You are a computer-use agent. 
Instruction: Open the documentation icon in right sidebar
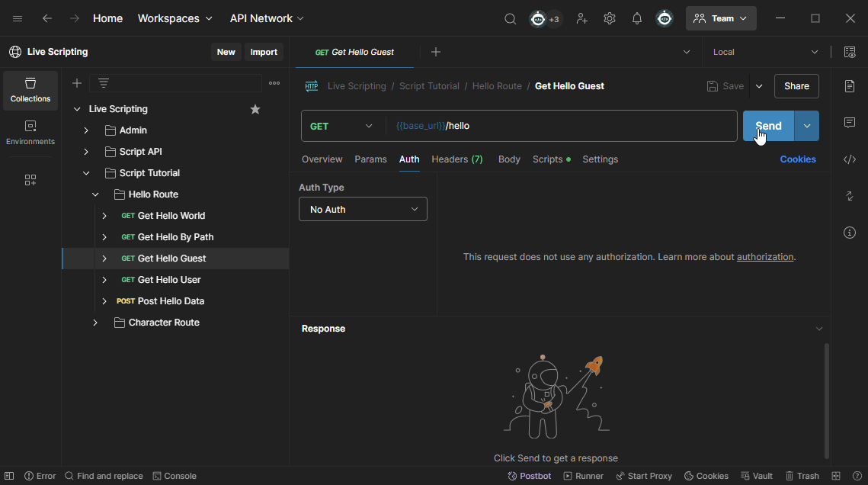click(x=850, y=86)
